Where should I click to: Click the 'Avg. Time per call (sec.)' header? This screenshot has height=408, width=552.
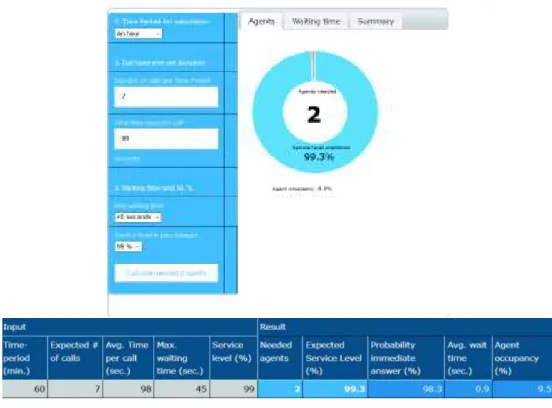click(x=128, y=358)
